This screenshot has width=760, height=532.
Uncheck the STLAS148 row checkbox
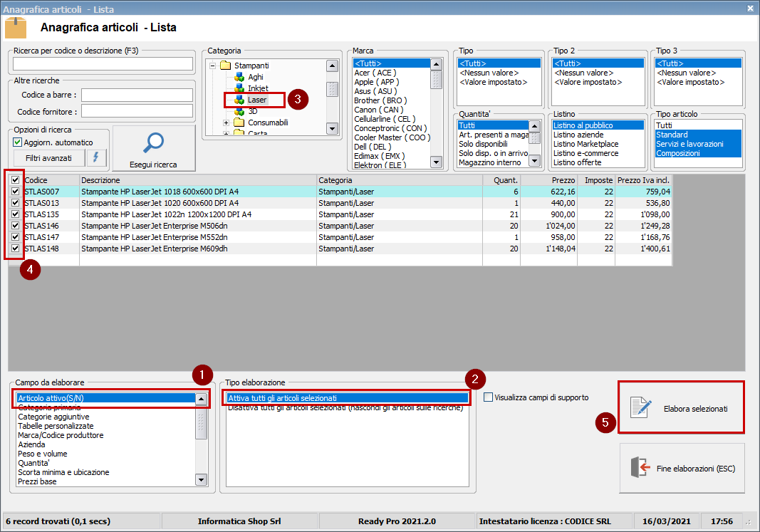[15, 248]
